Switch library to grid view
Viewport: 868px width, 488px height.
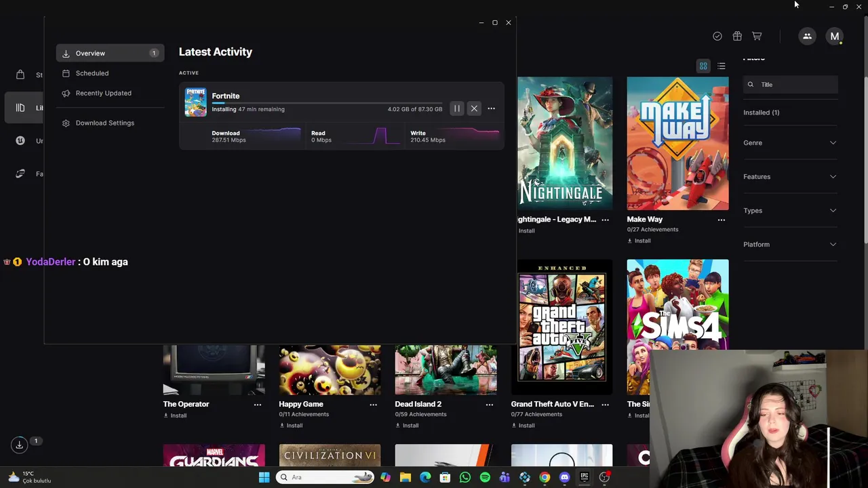point(703,66)
